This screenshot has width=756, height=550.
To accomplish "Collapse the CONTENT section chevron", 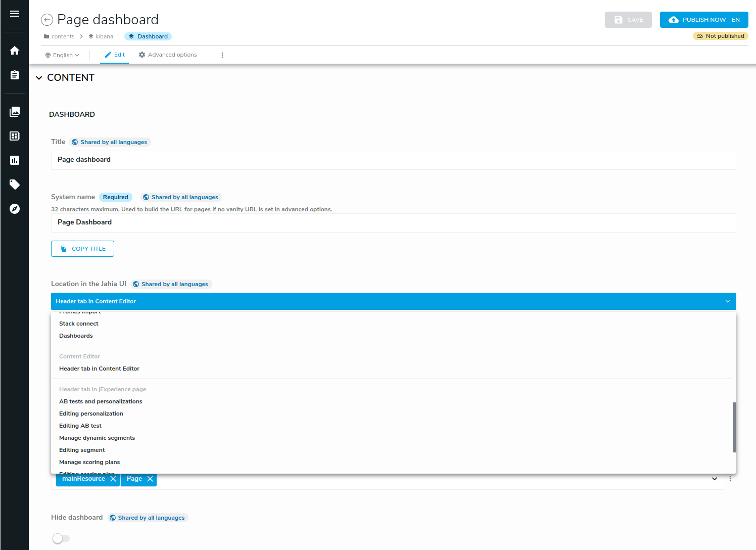I will [x=39, y=78].
